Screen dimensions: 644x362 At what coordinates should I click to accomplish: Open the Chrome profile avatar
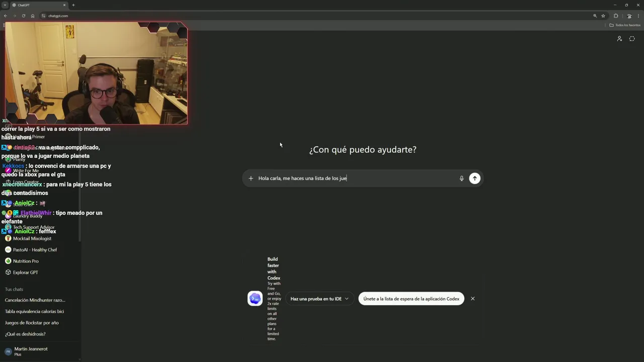[x=629, y=16]
